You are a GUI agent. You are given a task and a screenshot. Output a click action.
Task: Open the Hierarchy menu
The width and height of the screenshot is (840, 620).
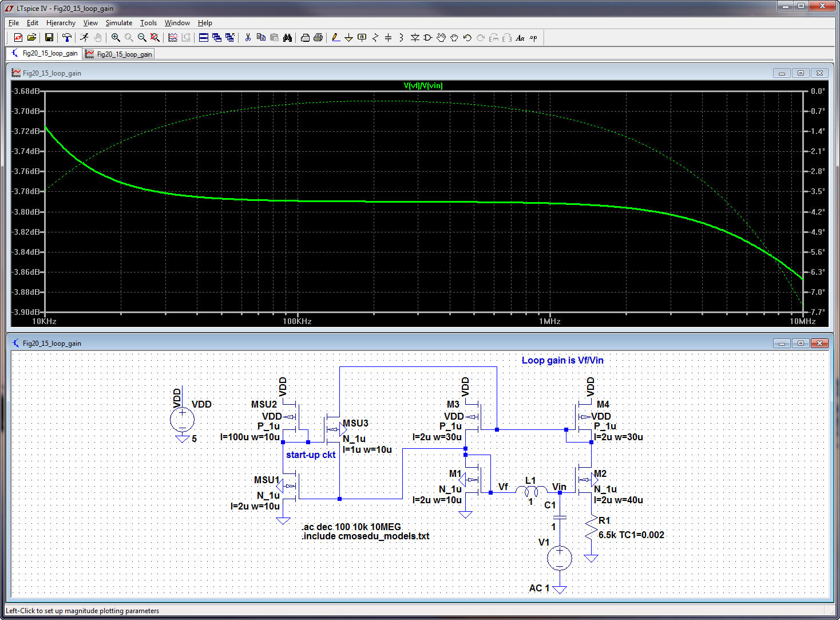point(61,23)
